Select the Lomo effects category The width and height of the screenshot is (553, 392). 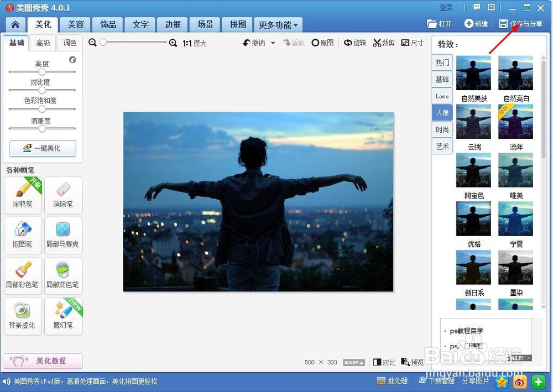[442, 96]
